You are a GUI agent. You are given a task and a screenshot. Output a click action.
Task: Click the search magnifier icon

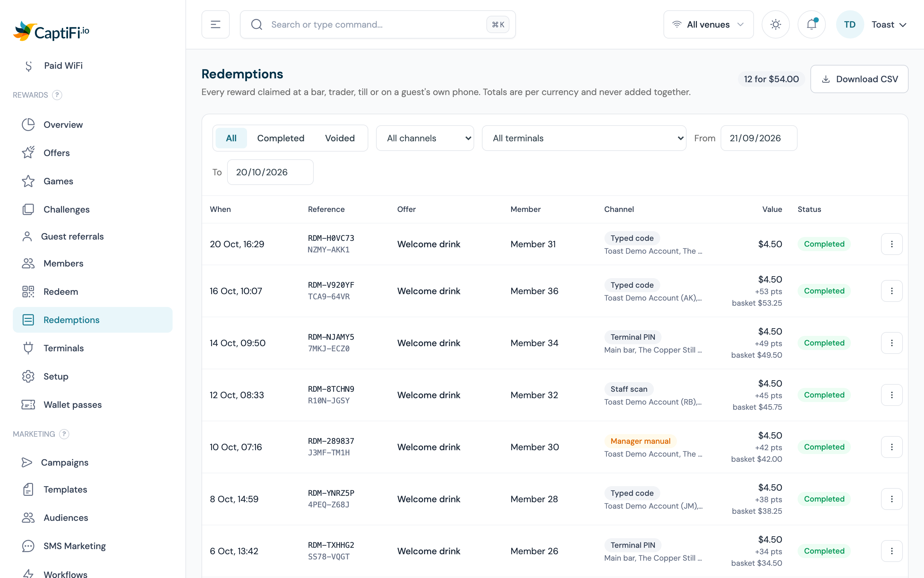coord(257,24)
